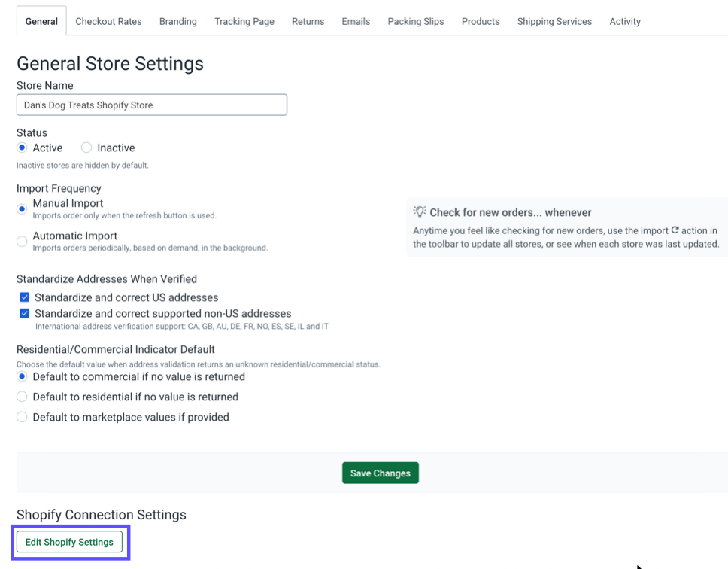Click the Save Changes button

[x=380, y=473]
